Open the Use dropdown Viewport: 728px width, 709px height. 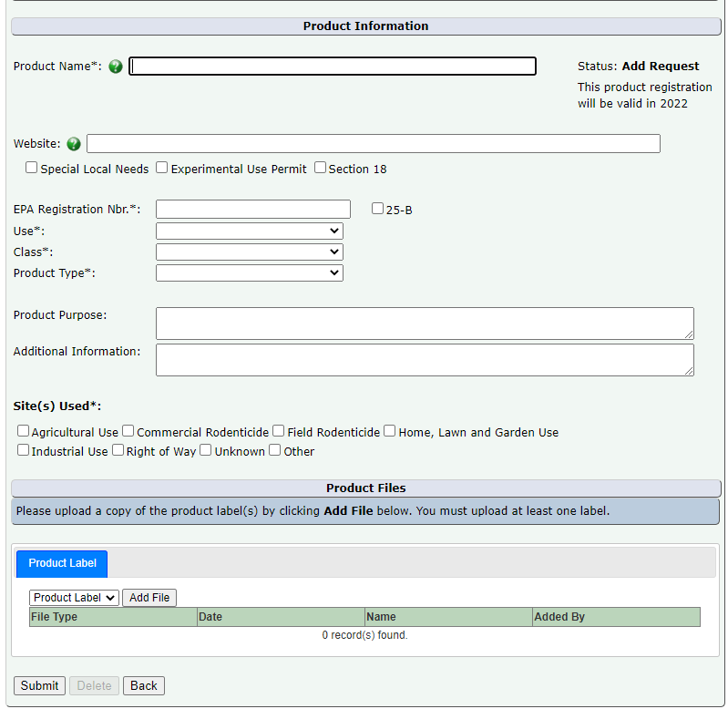(249, 231)
